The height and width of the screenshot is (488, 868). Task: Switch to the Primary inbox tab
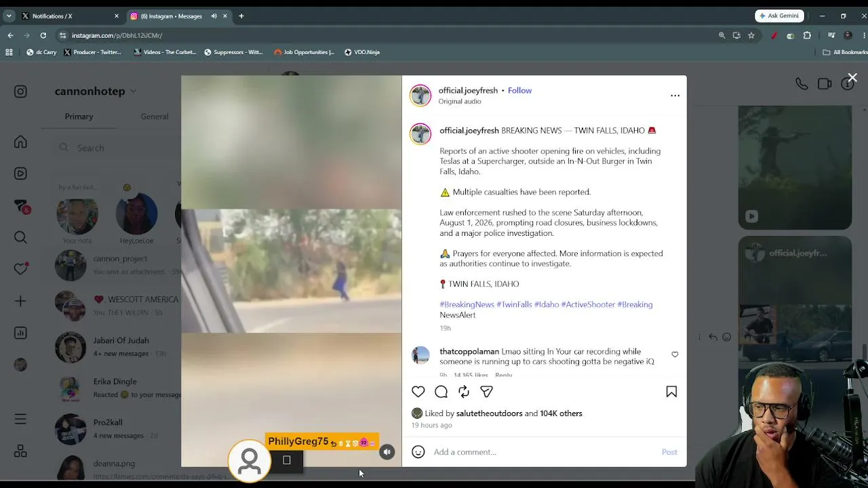tap(79, 117)
